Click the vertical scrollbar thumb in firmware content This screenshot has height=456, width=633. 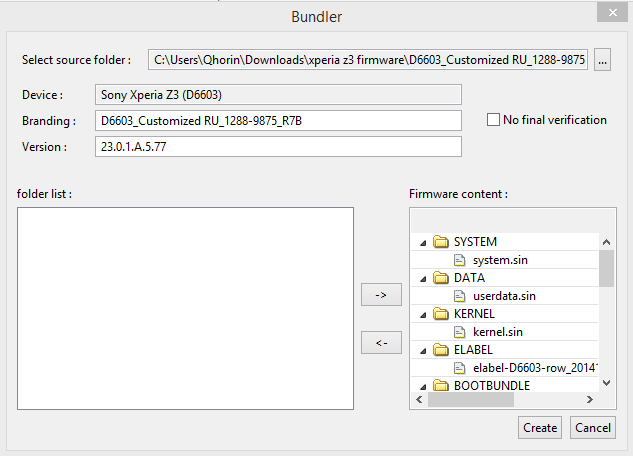[x=606, y=268]
